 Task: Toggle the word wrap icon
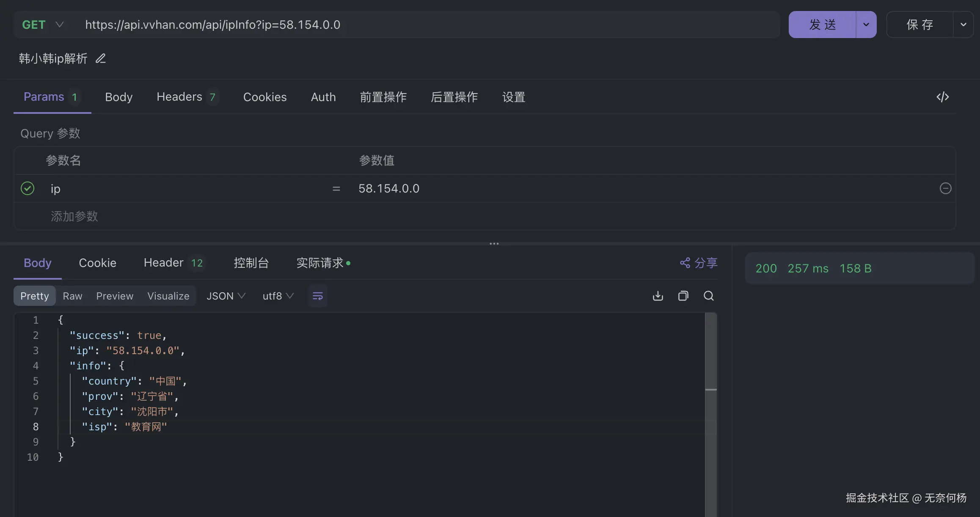coord(317,296)
